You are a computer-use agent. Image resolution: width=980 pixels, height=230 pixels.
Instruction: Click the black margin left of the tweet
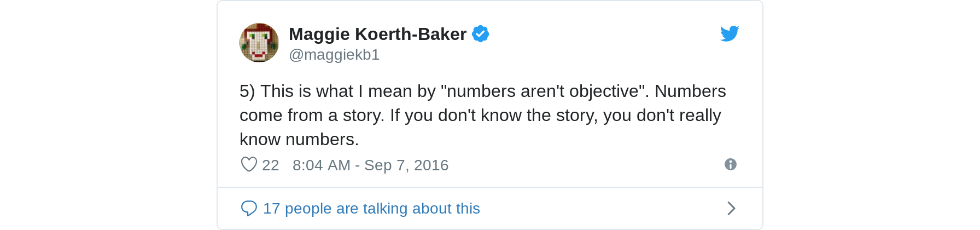pyautogui.click(x=108, y=115)
